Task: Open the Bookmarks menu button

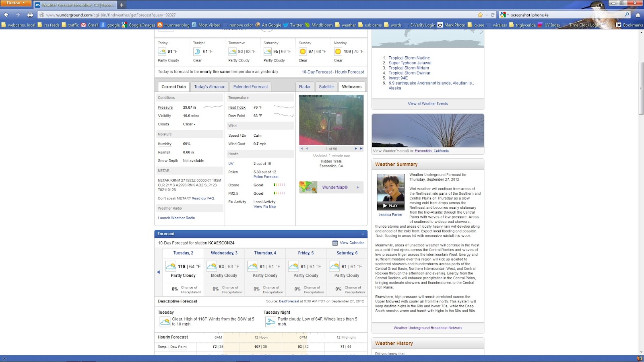Action: (x=630, y=25)
